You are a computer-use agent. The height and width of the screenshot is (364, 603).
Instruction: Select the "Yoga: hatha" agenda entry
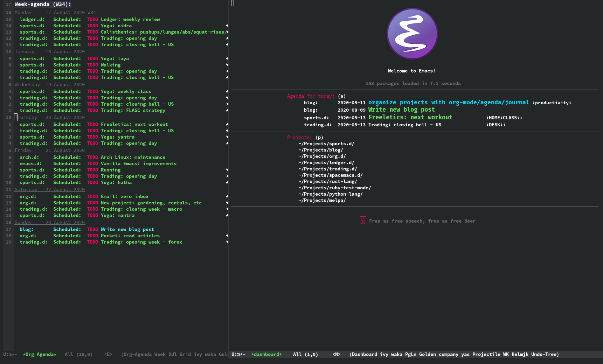click(116, 182)
